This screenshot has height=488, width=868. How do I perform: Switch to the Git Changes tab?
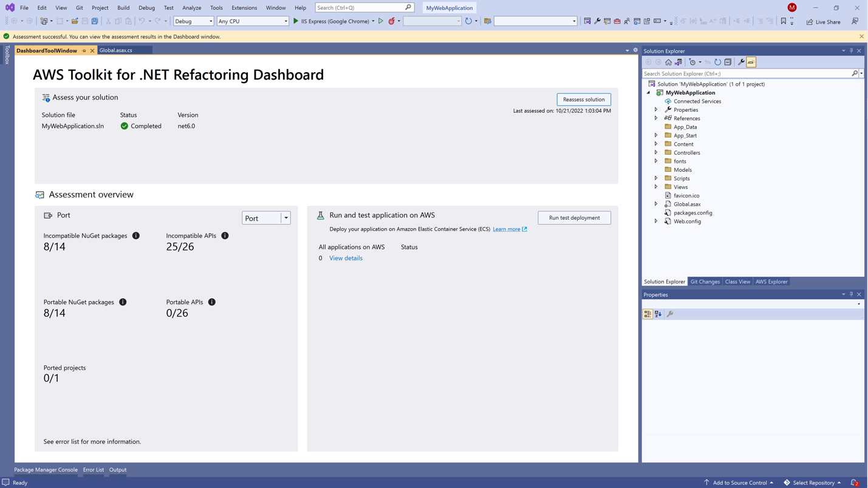[705, 282]
